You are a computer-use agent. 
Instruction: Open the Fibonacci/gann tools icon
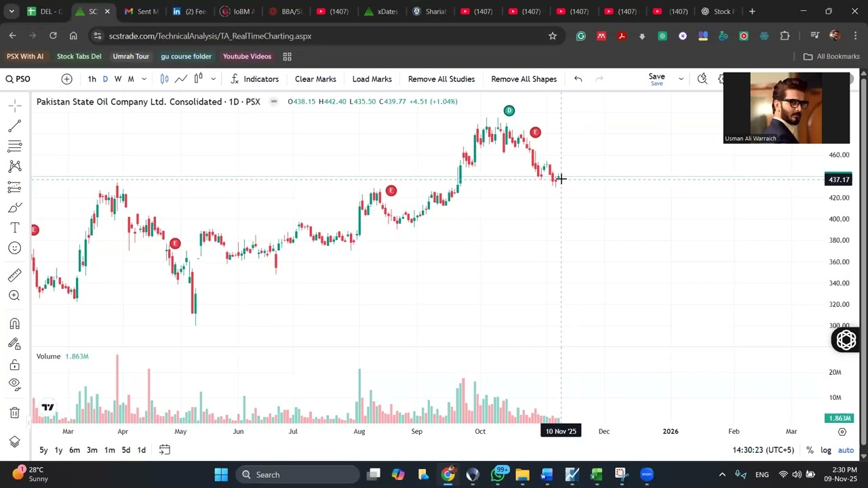(x=14, y=146)
